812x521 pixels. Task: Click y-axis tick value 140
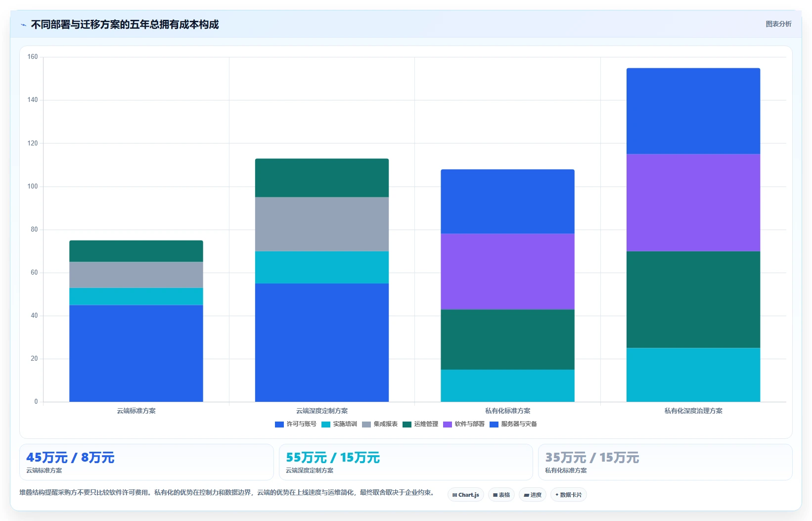tap(33, 100)
